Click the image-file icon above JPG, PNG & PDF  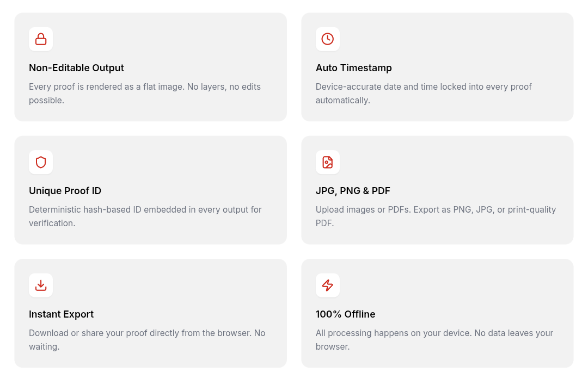[327, 162]
